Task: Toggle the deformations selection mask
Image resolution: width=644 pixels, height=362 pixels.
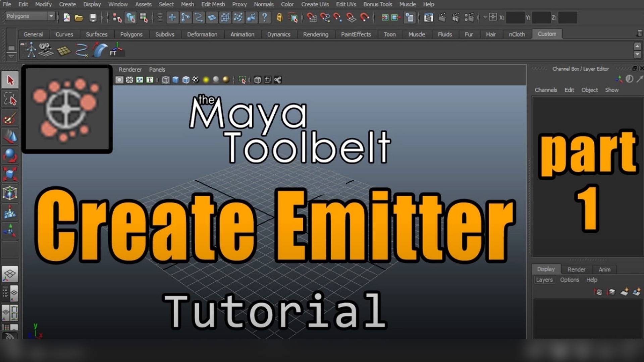Action: [225, 17]
